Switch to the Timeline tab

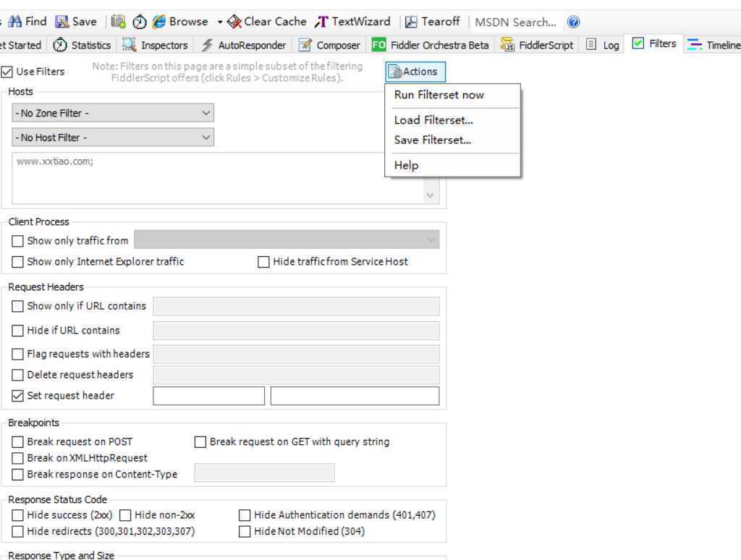point(713,45)
